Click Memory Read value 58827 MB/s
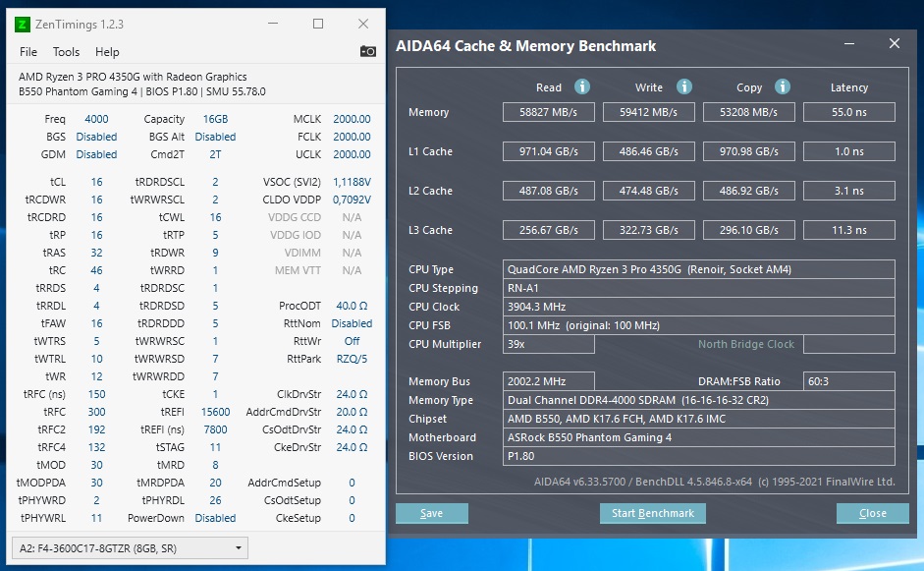 pyautogui.click(x=549, y=112)
